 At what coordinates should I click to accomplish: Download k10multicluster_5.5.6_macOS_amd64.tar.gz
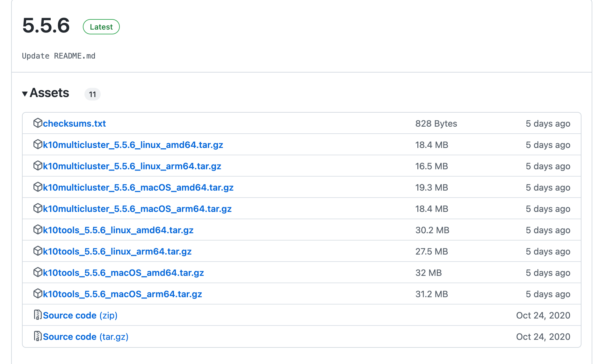(x=138, y=187)
